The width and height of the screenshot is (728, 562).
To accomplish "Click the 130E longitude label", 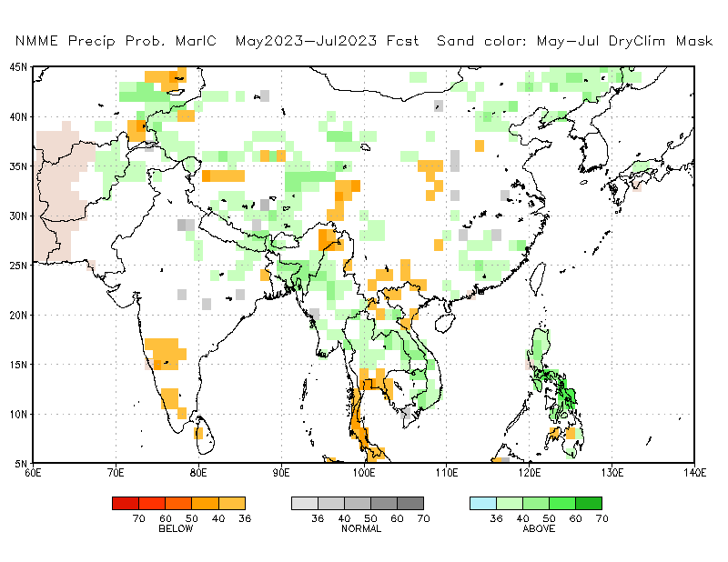I will (612, 473).
